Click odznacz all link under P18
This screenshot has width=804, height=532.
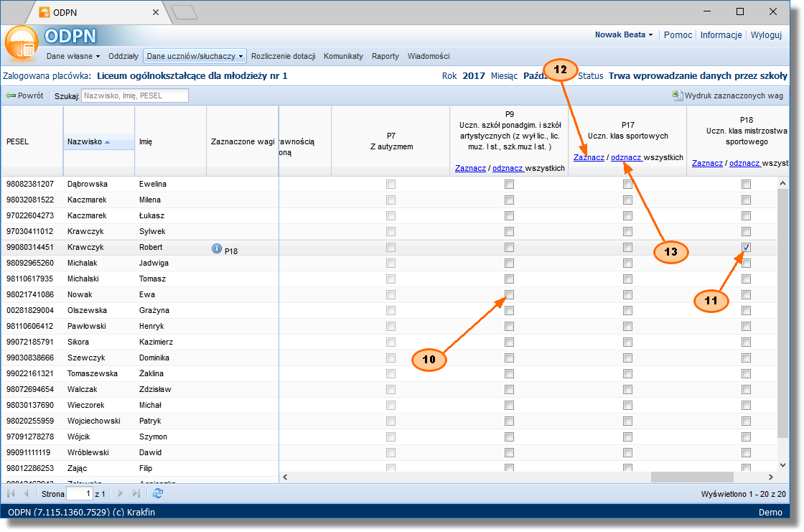[744, 163]
